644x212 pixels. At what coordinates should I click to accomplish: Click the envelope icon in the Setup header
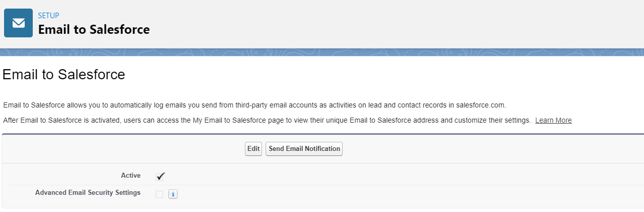point(19,23)
